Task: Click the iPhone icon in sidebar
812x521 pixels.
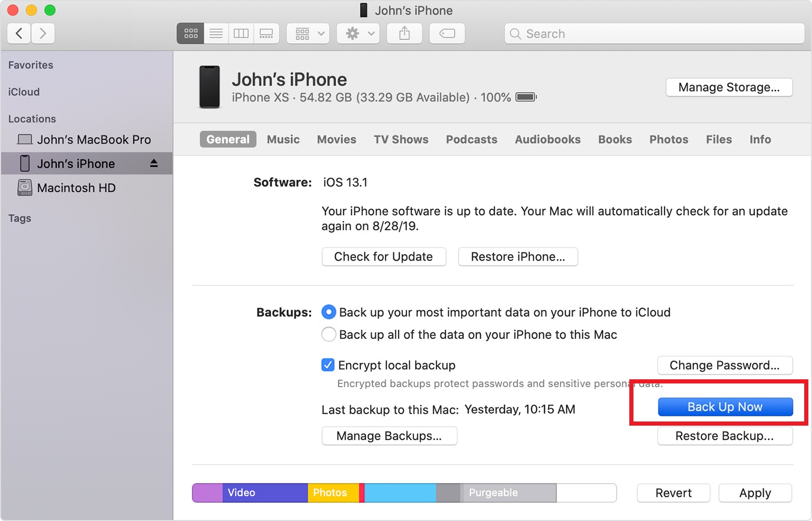Action: (x=24, y=164)
